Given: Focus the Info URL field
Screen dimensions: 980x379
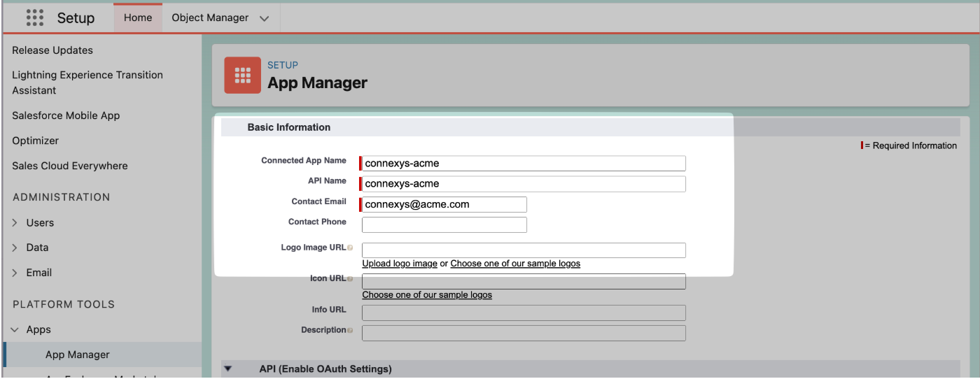Looking at the screenshot, I should [x=524, y=313].
